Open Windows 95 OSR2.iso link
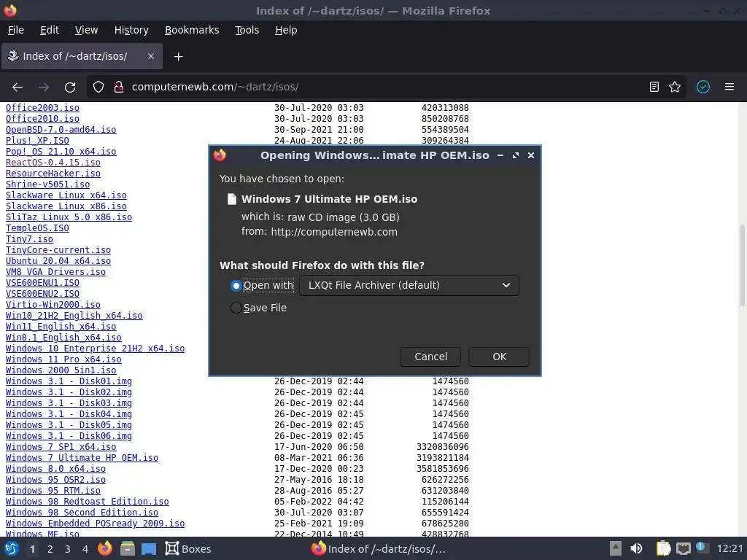The image size is (747, 560). click(x=55, y=480)
